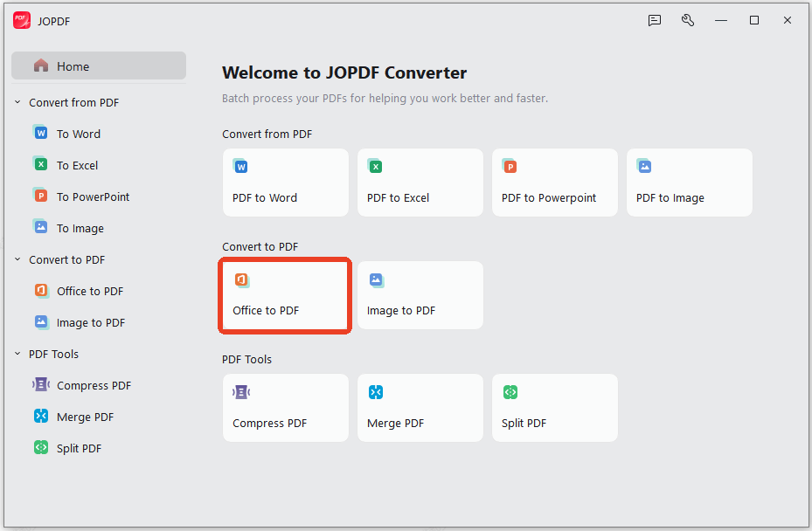The width and height of the screenshot is (812, 531).
Task: Click the 'Batch process your PDFs' subtitle
Action: tap(385, 99)
